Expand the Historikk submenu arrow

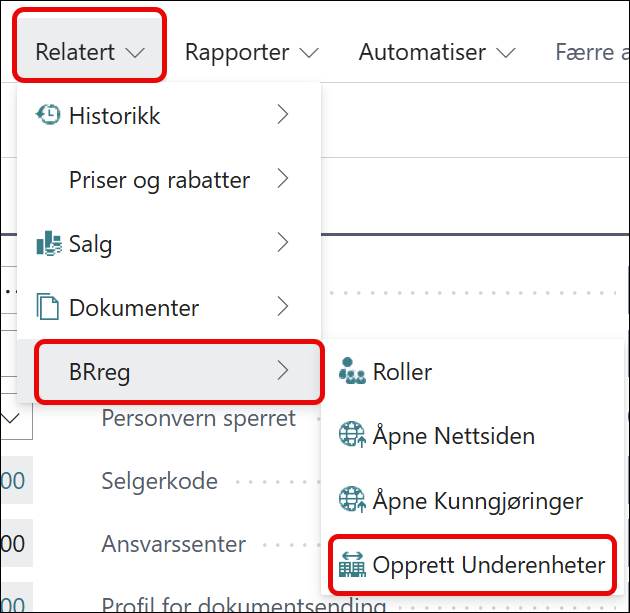pos(283,116)
